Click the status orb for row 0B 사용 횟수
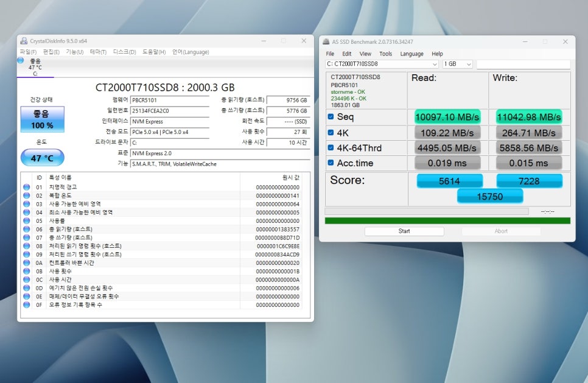The width and height of the screenshot is (588, 383). click(27, 271)
